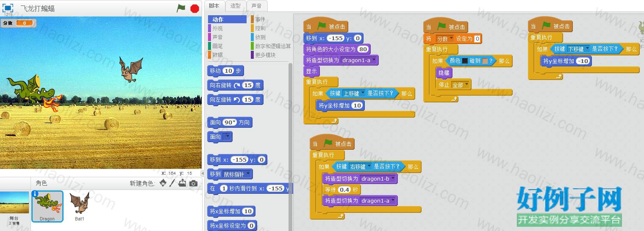644x231 pixels.
Task: Click black color swatch in 碰到 block
Action: 465,61
